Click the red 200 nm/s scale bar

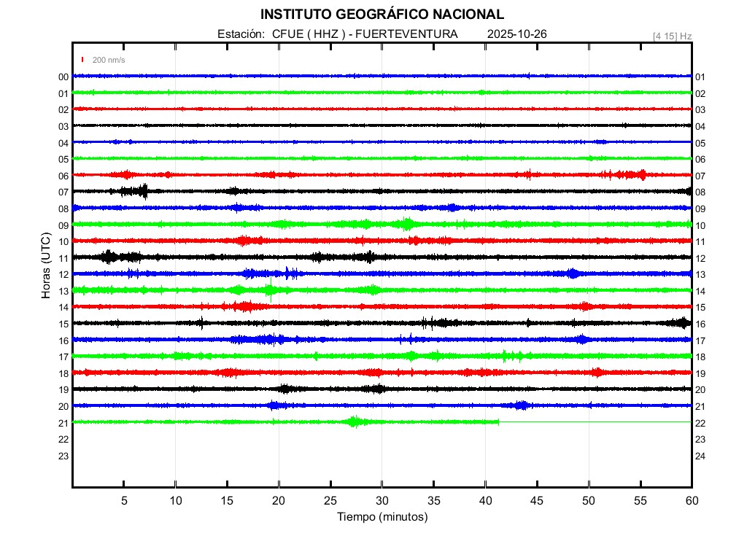[x=83, y=60]
